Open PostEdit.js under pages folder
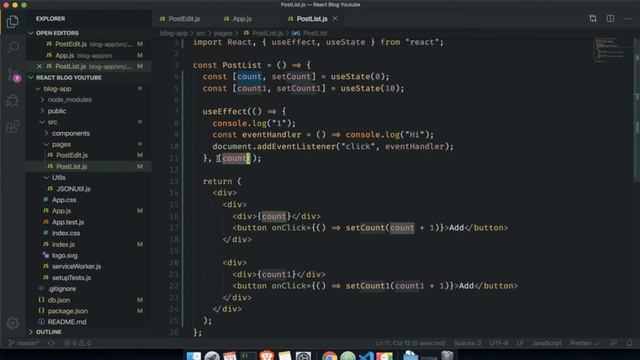 [72, 155]
